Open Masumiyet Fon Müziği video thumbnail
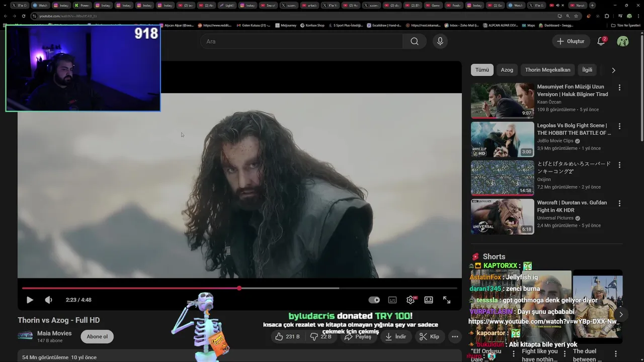 coord(502,101)
